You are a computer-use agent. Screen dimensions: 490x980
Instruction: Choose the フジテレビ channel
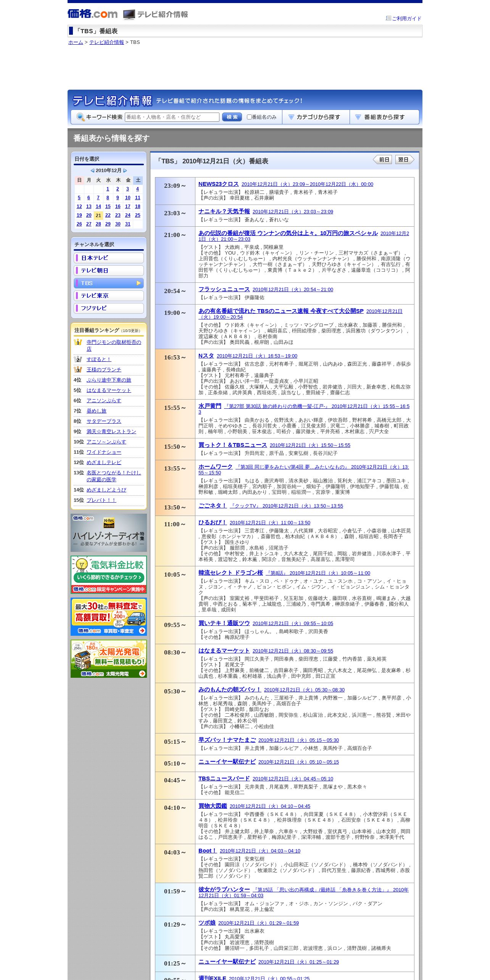point(109,308)
